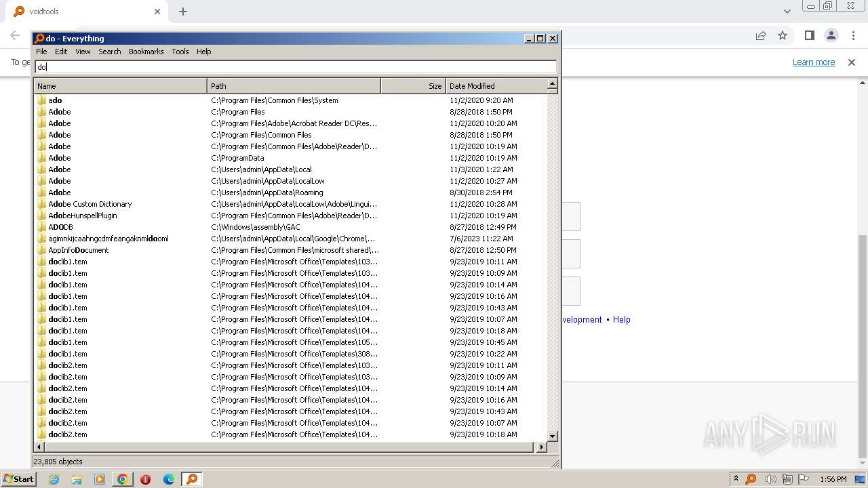Image resolution: width=868 pixels, height=488 pixels.
Task: Click the '23,805 objects' status bar text
Action: pyautogui.click(x=58, y=462)
